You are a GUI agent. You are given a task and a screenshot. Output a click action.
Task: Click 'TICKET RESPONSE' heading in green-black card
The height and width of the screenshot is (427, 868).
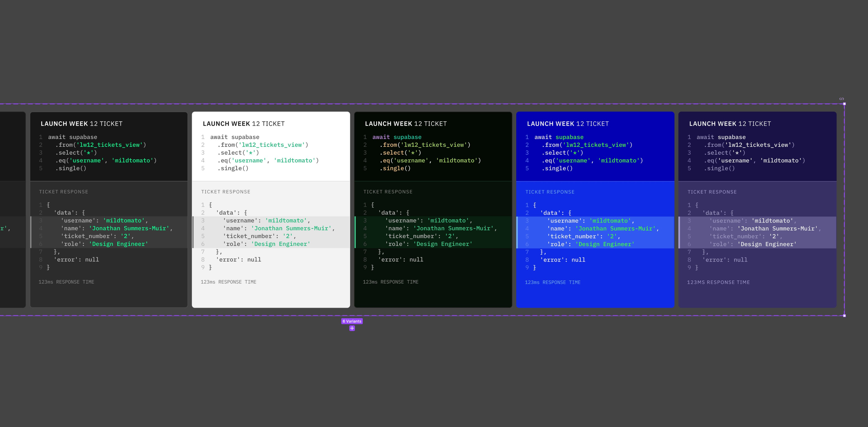[388, 192]
